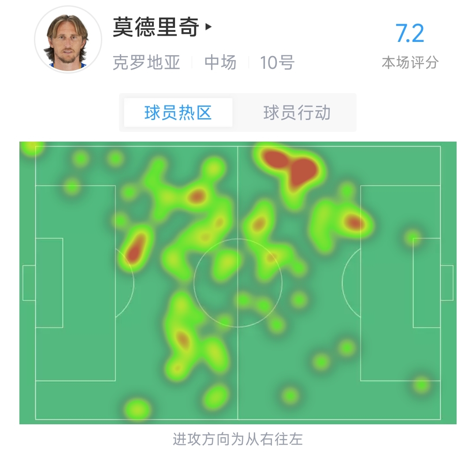Tap the 7.2 match rating
Viewport: 476px width, 464px height.
[409, 34]
